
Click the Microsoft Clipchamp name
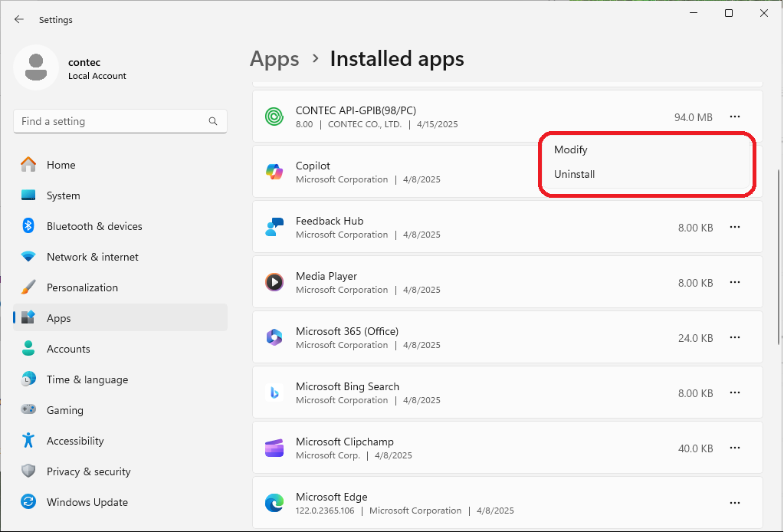click(x=345, y=442)
